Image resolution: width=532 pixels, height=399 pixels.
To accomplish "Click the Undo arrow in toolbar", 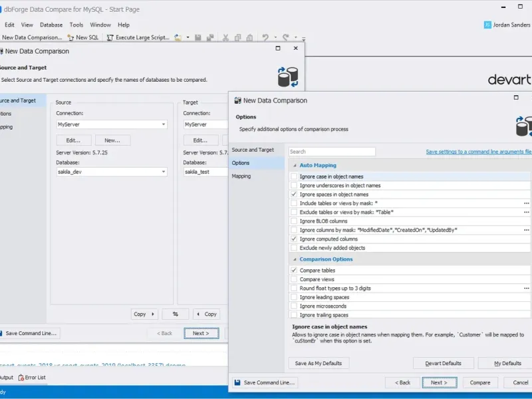I will [265, 37].
